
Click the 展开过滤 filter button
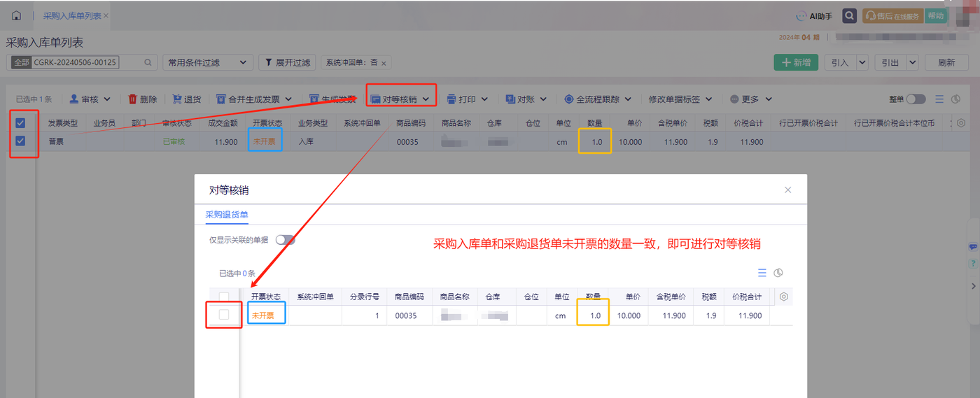coord(287,62)
